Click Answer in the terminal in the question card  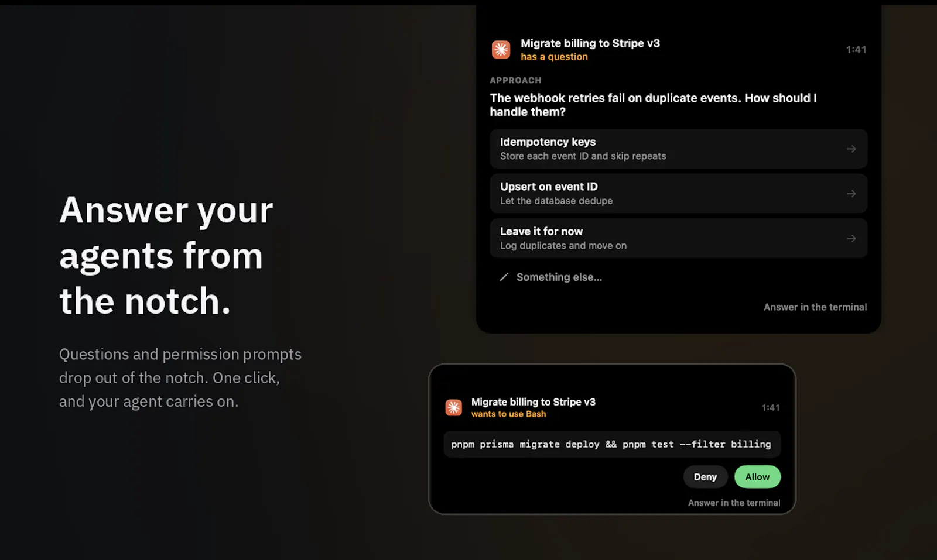tap(815, 307)
